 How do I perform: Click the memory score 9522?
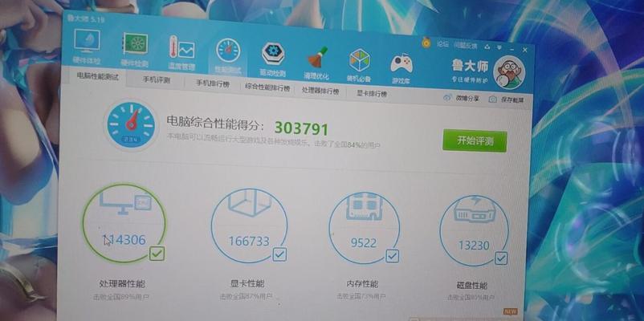coord(364,243)
